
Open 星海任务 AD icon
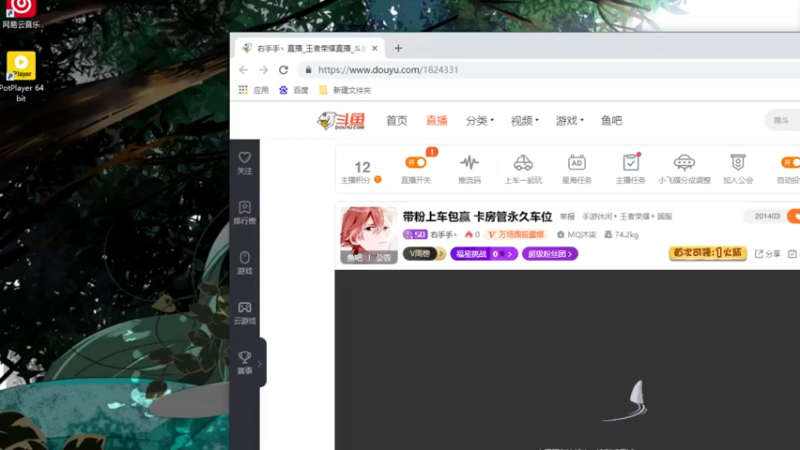(577, 169)
